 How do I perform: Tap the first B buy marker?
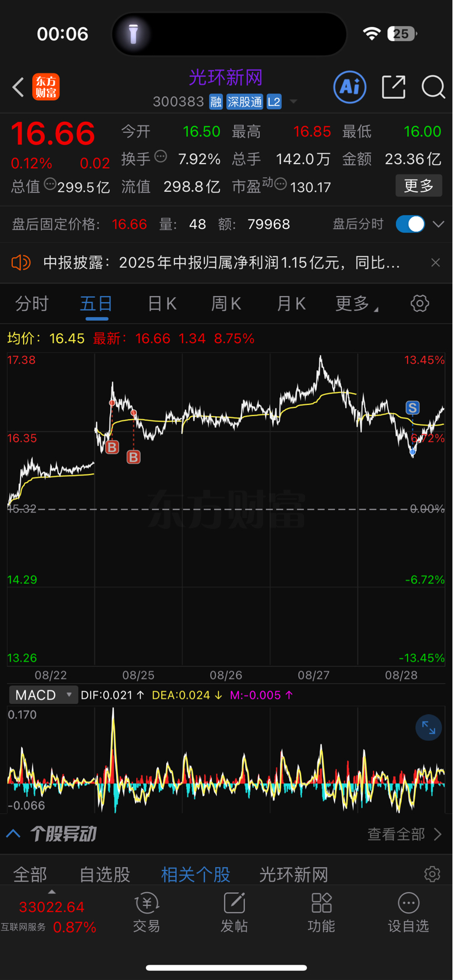(112, 447)
